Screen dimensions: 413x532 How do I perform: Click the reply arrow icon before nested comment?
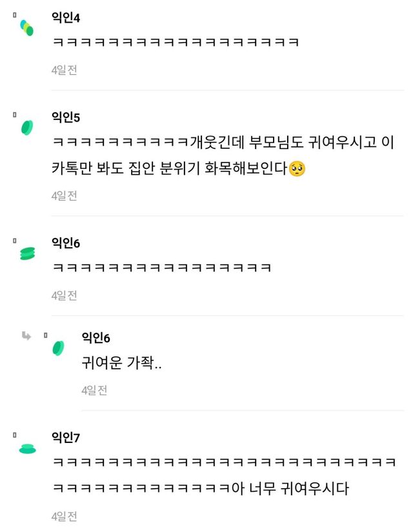point(26,335)
